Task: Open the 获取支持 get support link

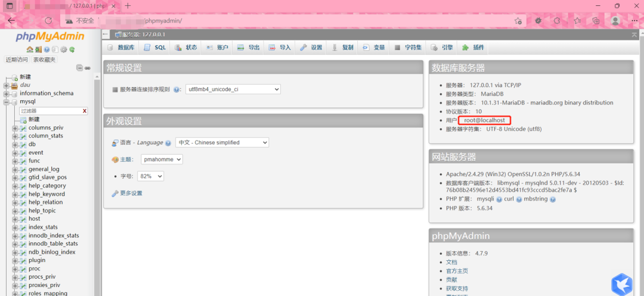Action: (457, 289)
